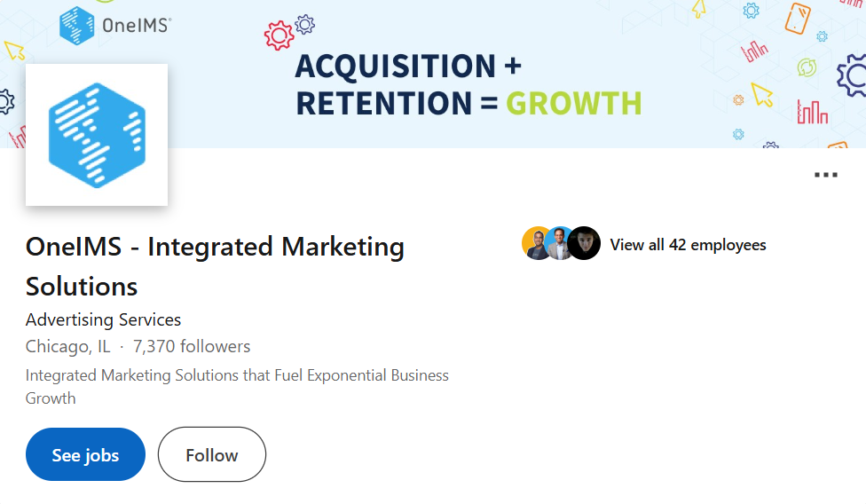866x504 pixels.
Task: Click the Advertising Services industry text
Action: [x=103, y=319]
